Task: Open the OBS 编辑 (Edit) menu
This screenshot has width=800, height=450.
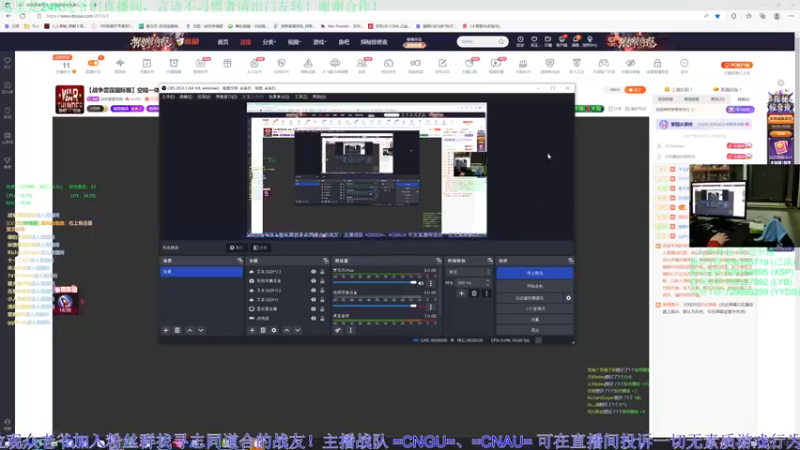Action: point(186,96)
